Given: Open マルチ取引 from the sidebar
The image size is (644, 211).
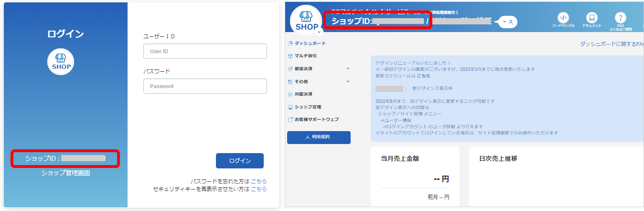Looking at the screenshot, I should [306, 56].
